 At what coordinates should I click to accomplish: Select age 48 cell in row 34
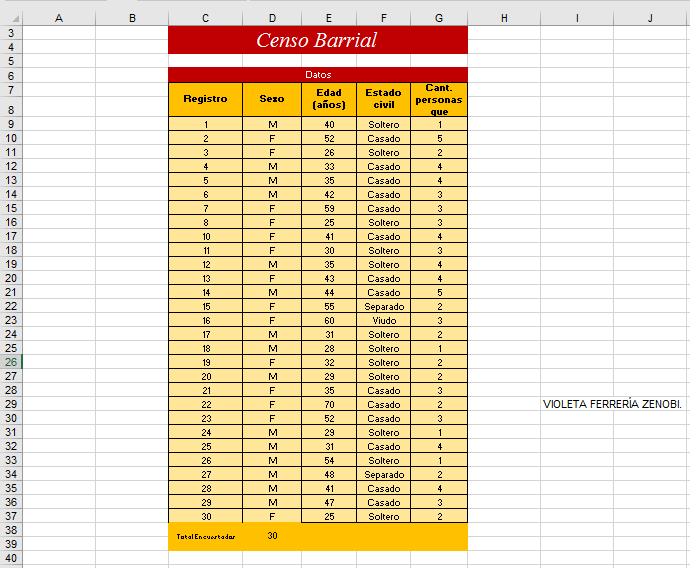point(329,475)
